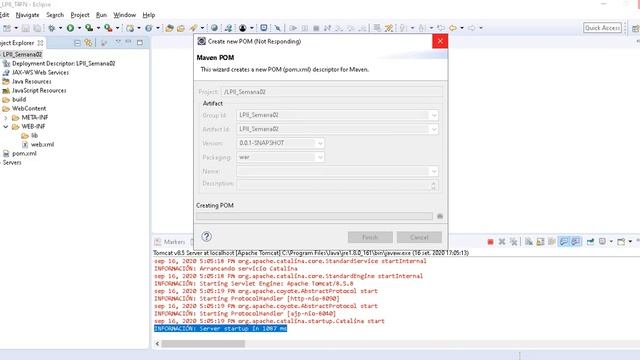Viewport: 640px width, 360px height.
Task: Click the Back navigation yellow arrow
Action: (x=453, y=28)
